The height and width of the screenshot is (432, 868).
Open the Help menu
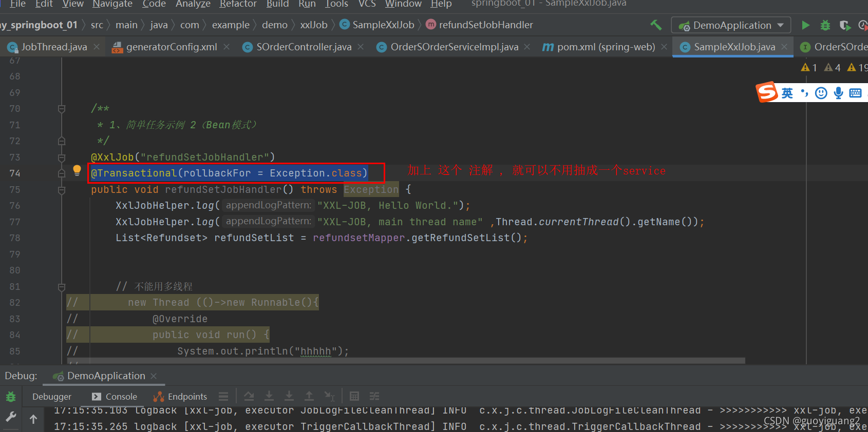pos(441,4)
